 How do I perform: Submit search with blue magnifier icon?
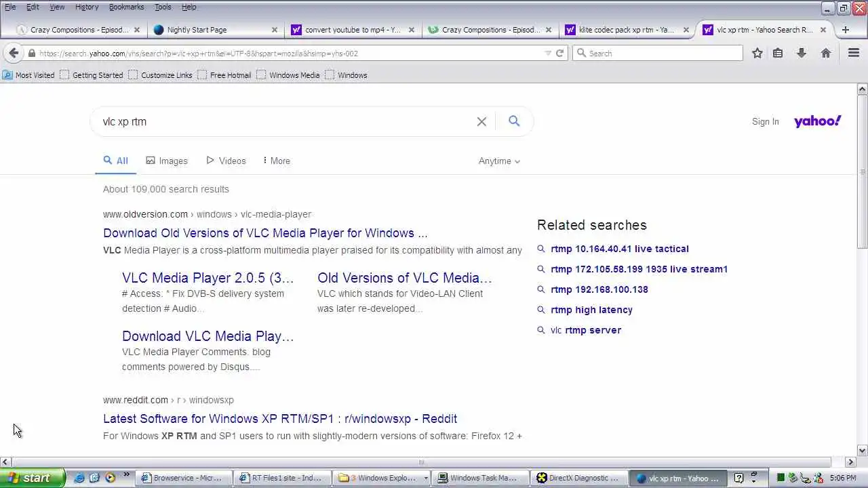(x=514, y=121)
